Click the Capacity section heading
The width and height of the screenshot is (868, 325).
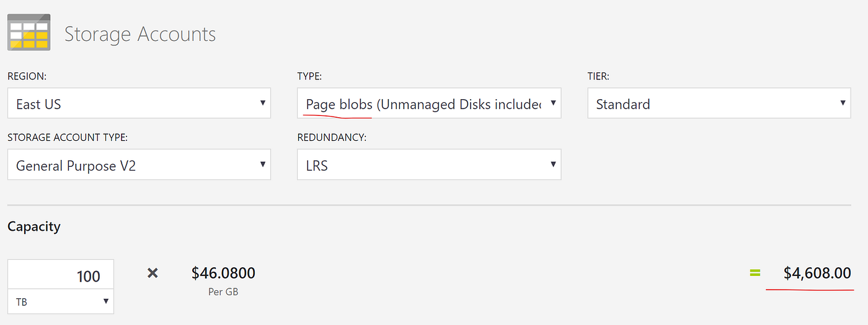pos(34,226)
